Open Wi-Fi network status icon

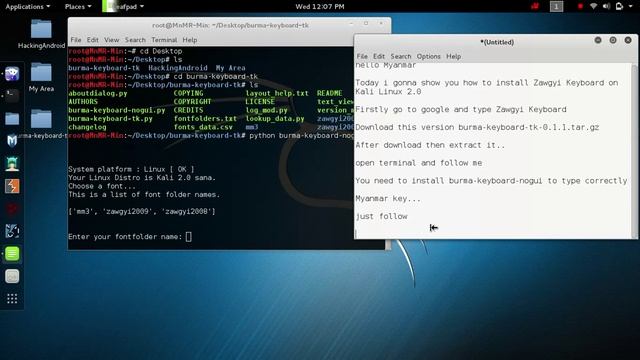pyautogui.click(x=593, y=6)
